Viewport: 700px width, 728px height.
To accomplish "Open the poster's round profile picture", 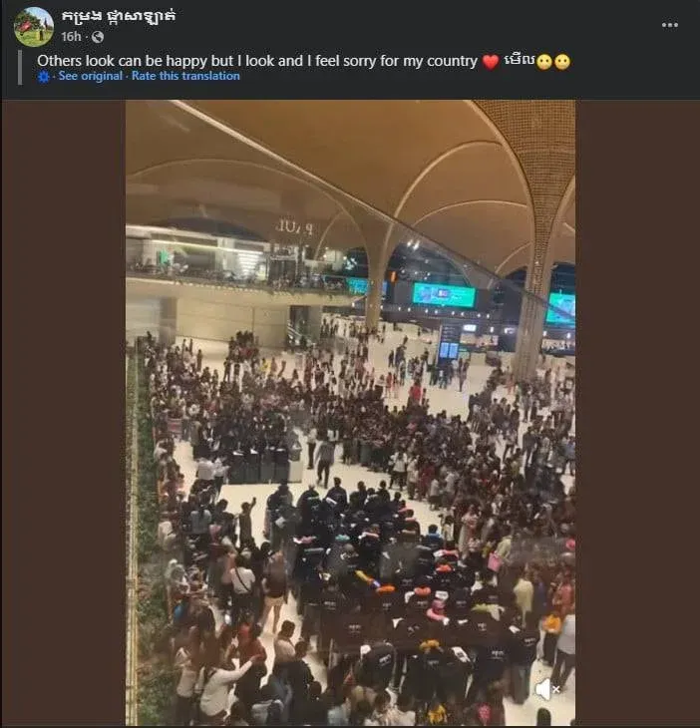I will [x=34, y=27].
